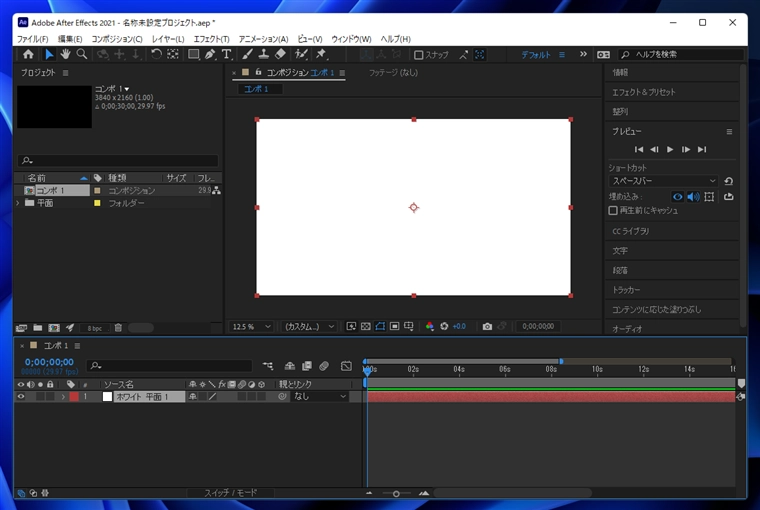This screenshot has width=760, height=510.
Task: Select the Roto Brush tool
Action: click(x=301, y=54)
